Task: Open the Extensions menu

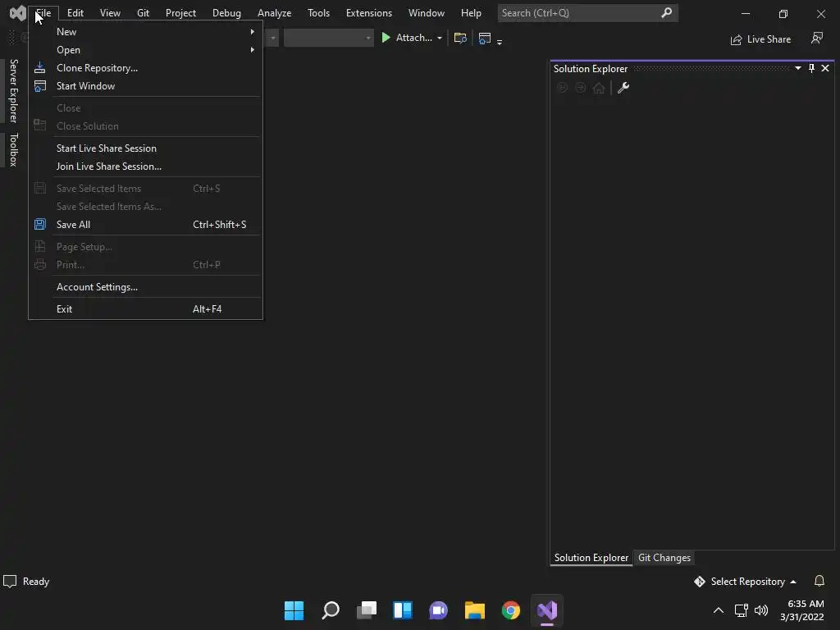Action: click(x=369, y=13)
